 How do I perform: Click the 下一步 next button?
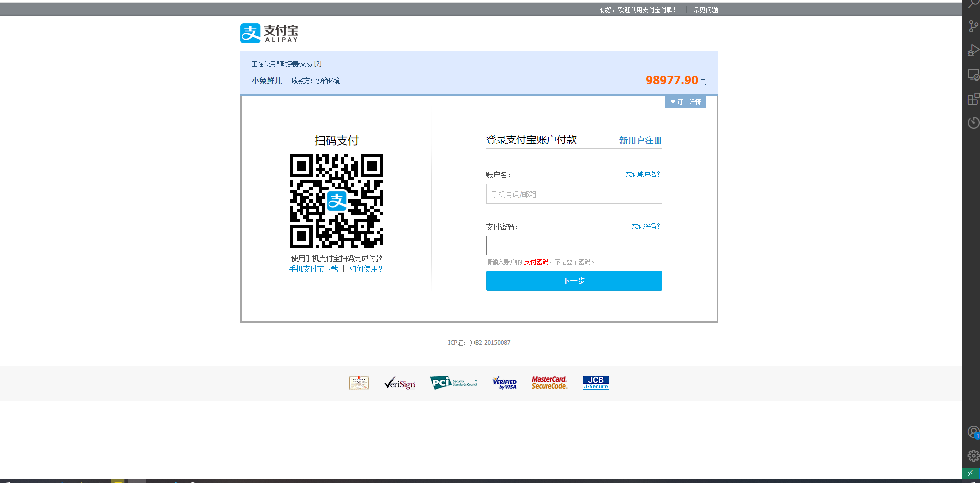point(574,281)
